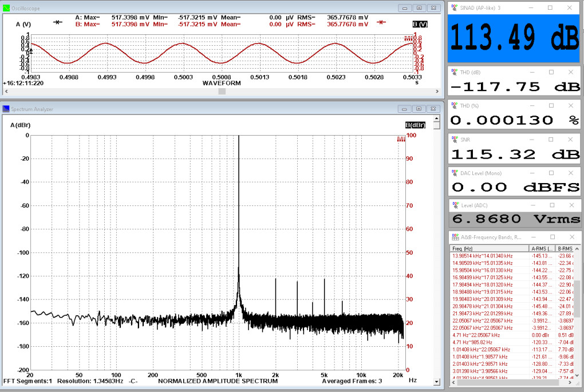Viewport: 584px width, 392px height.
Task: Click the SINAD (AP-like) window DDP icon
Action: (455, 7)
